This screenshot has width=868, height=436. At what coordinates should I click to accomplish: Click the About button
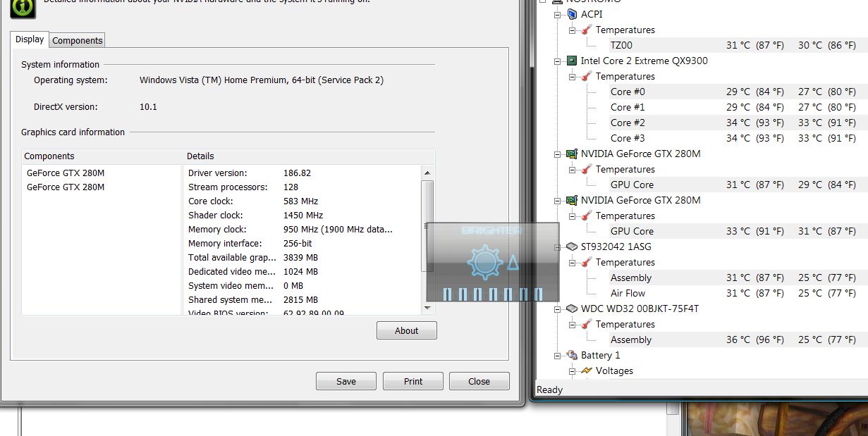tap(407, 330)
